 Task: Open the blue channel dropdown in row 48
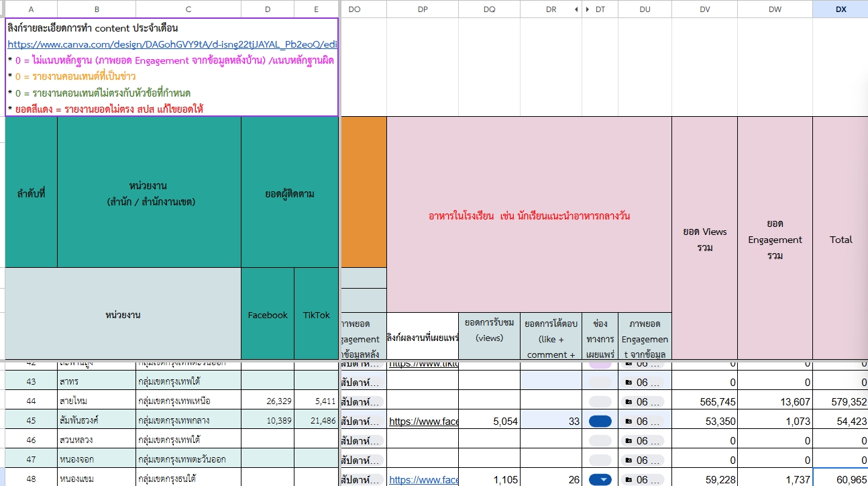point(600,479)
